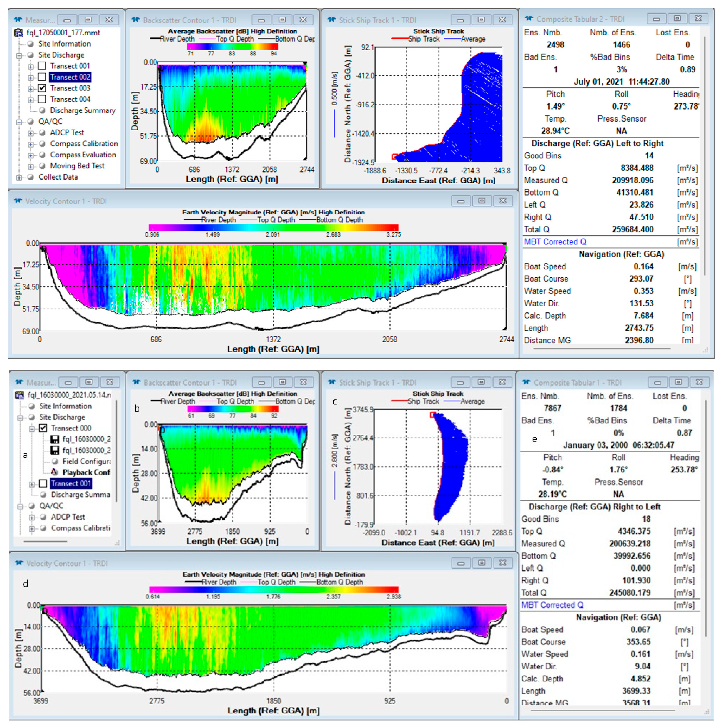Select the highlighted Transect 002 tree item
Image resolution: width=722 pixels, height=728 pixels.
(70, 77)
